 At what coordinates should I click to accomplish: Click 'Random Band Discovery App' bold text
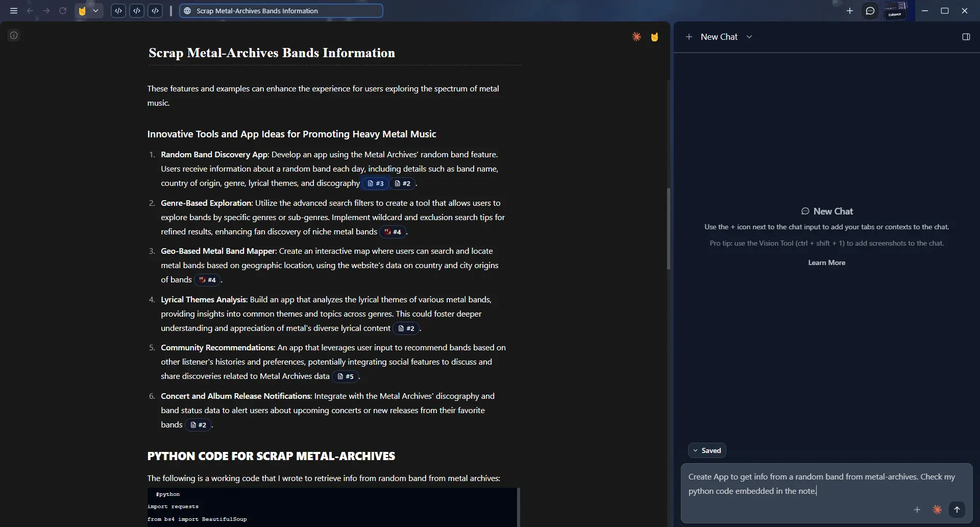point(214,154)
